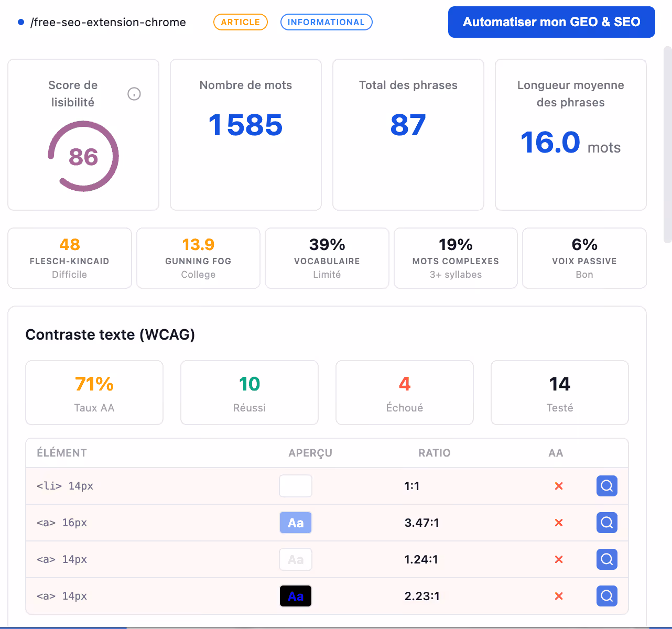Click the /free-seo-extension-chrome page path
Screen dimensions: 672x629
tap(108, 22)
